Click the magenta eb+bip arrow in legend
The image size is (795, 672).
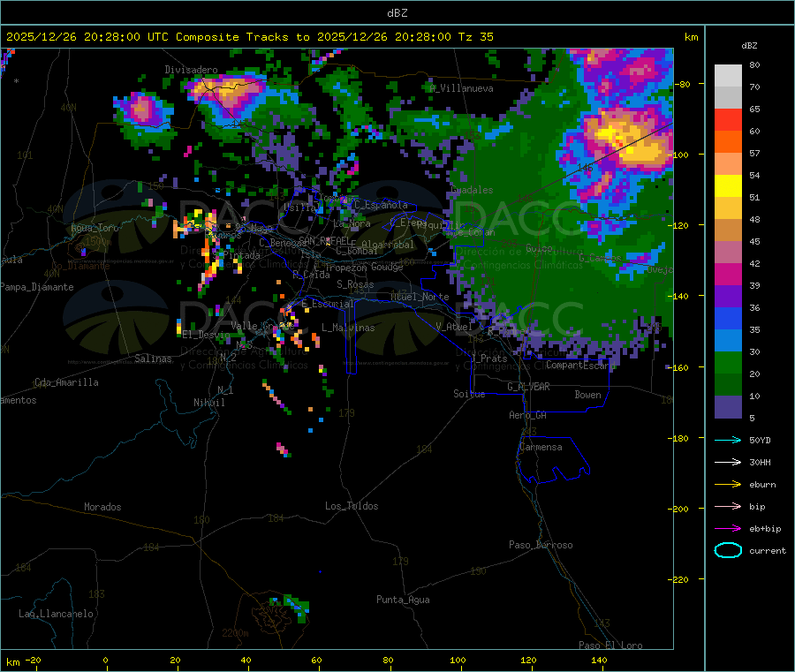(x=728, y=529)
